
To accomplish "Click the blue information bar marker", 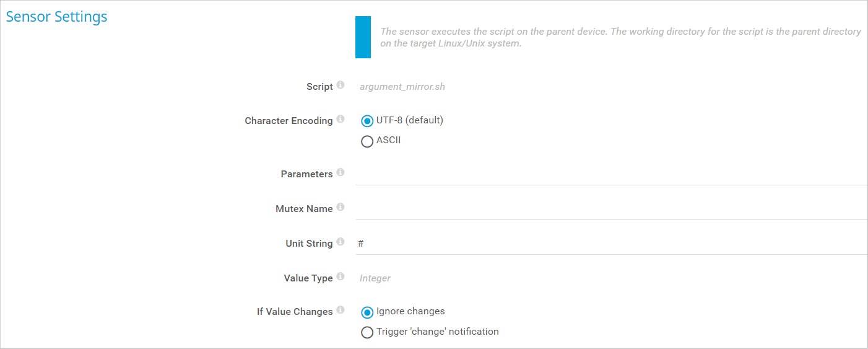I will coord(363,37).
